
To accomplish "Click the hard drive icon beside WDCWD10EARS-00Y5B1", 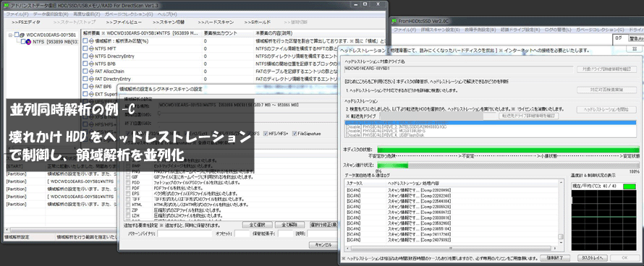I will pyautogui.click(x=22, y=35).
